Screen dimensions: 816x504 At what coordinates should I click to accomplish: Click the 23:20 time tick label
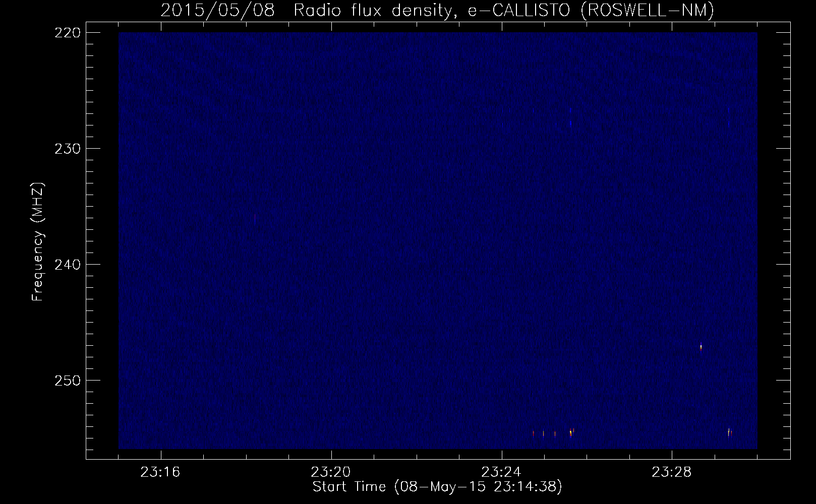click(x=331, y=472)
